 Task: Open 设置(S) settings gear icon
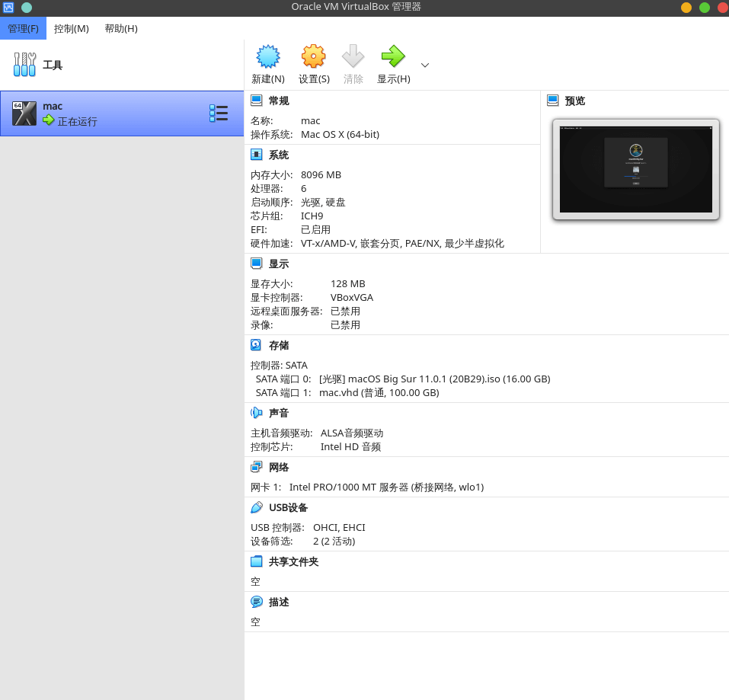pyautogui.click(x=314, y=56)
